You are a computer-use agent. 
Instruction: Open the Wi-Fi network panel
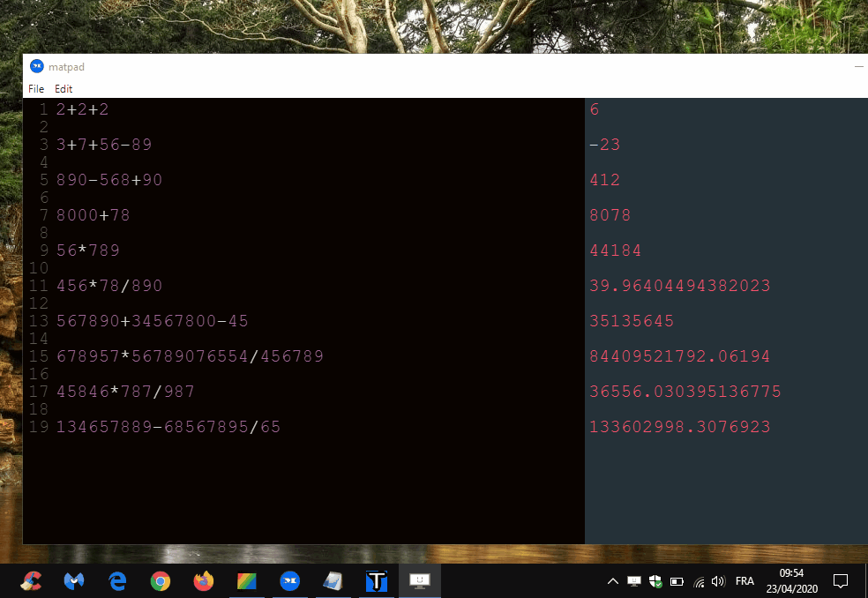pos(699,581)
